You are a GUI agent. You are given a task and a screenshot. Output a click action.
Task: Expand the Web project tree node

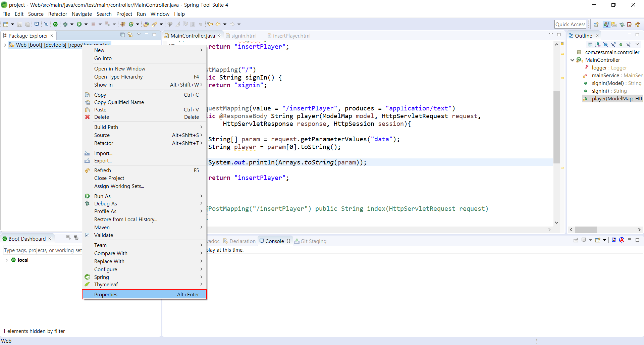click(5, 45)
